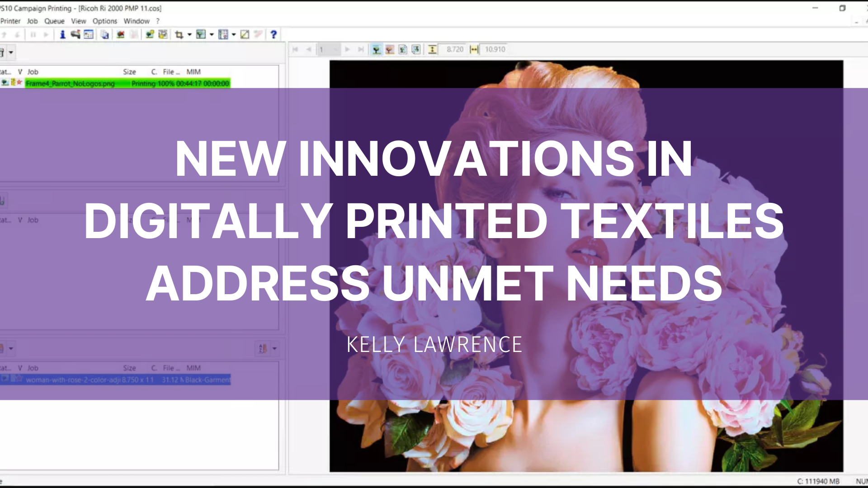
Task: Click the square outline resize icon
Action: click(x=245, y=34)
